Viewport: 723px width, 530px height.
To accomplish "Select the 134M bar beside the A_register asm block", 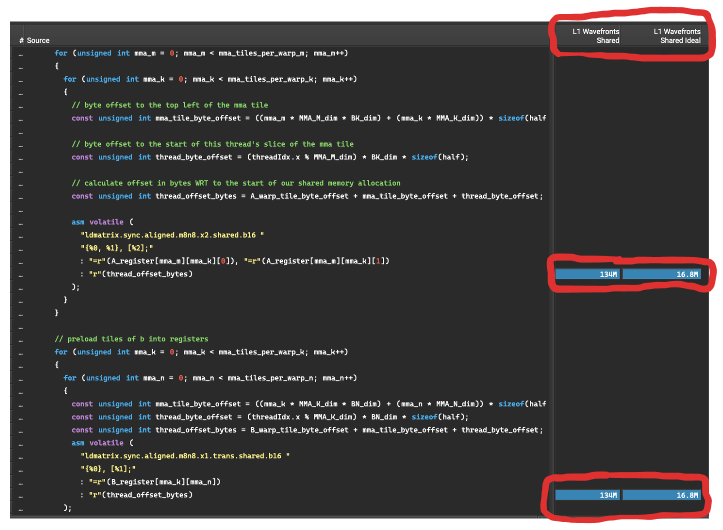I will coord(588,274).
